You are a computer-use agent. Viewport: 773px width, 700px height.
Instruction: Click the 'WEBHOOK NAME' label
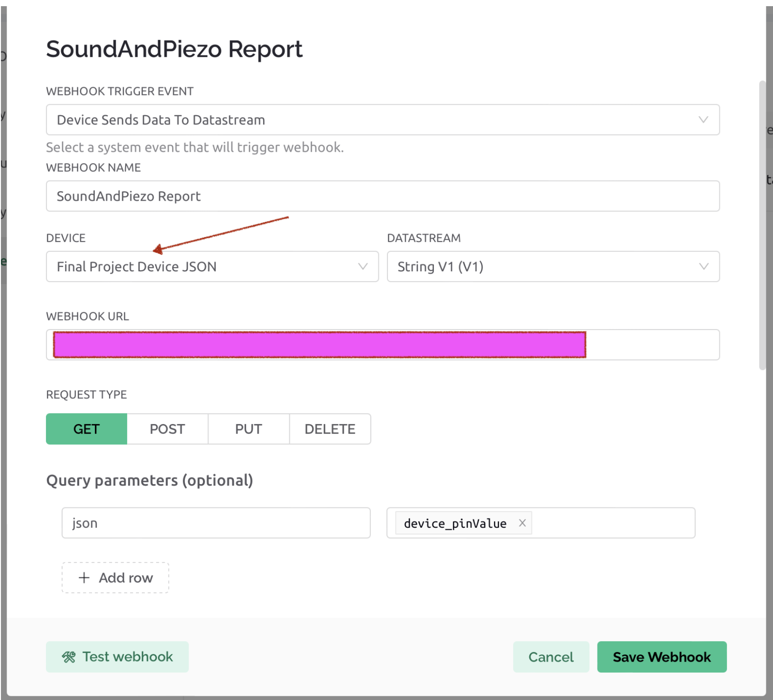[93, 167]
